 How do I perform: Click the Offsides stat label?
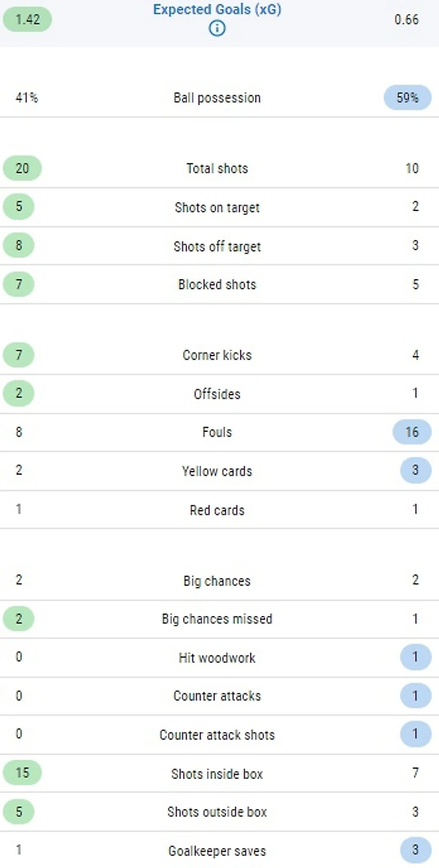[217, 394]
